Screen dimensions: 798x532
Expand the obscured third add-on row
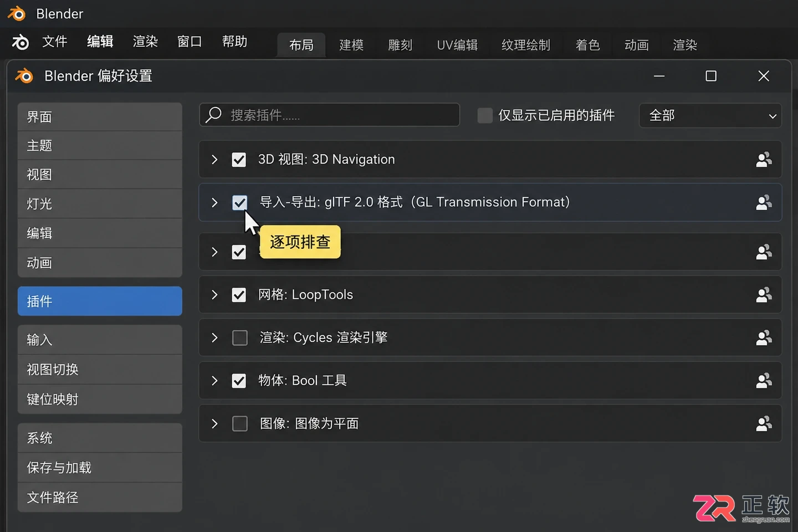pos(214,252)
